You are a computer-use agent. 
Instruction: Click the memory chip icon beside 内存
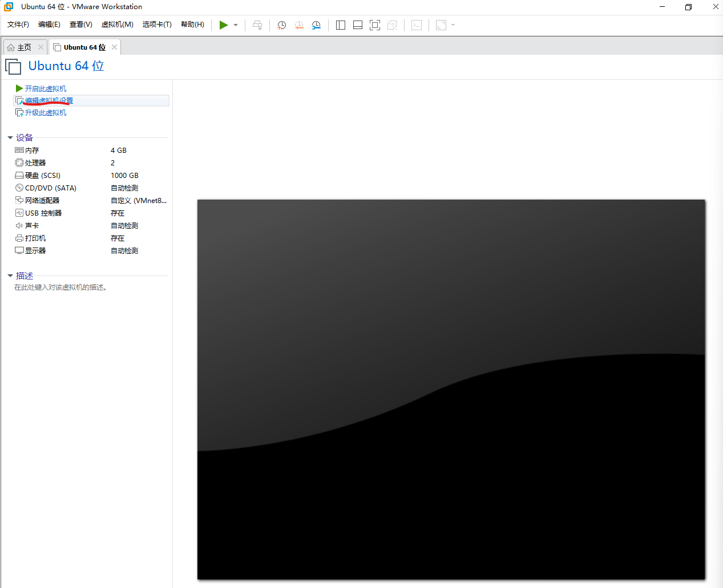coord(19,150)
